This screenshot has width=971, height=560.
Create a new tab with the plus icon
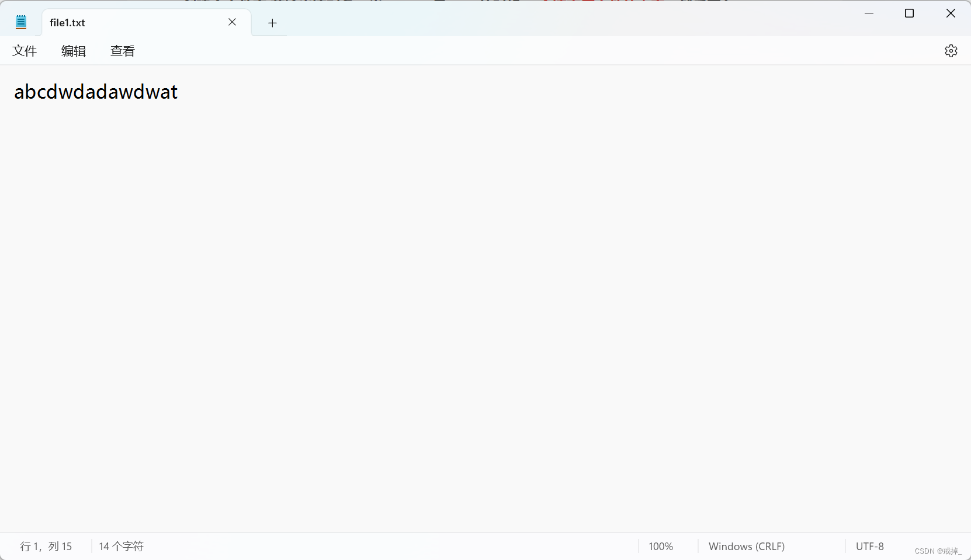[x=272, y=23]
